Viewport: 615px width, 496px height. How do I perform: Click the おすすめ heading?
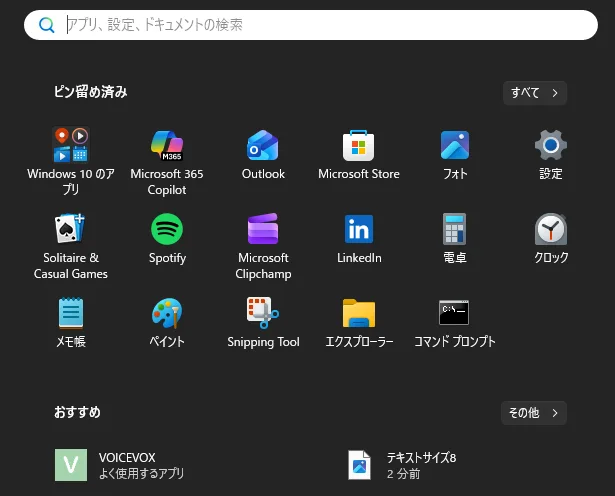pyautogui.click(x=77, y=412)
